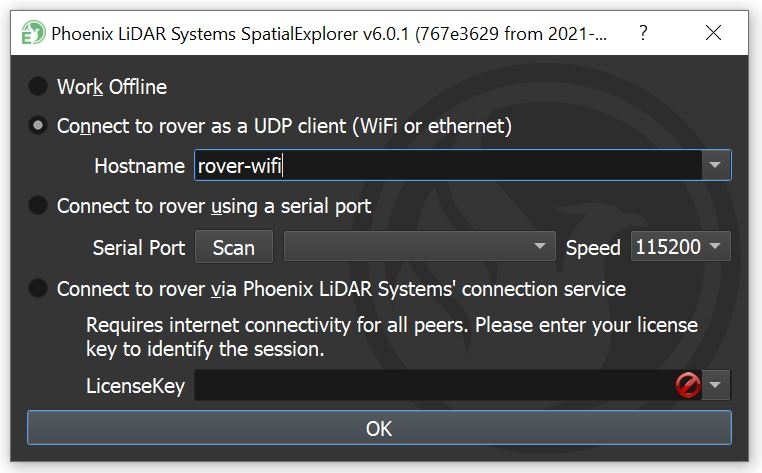Click the SpatialExplorer app icon in title bar

[x=32, y=33]
